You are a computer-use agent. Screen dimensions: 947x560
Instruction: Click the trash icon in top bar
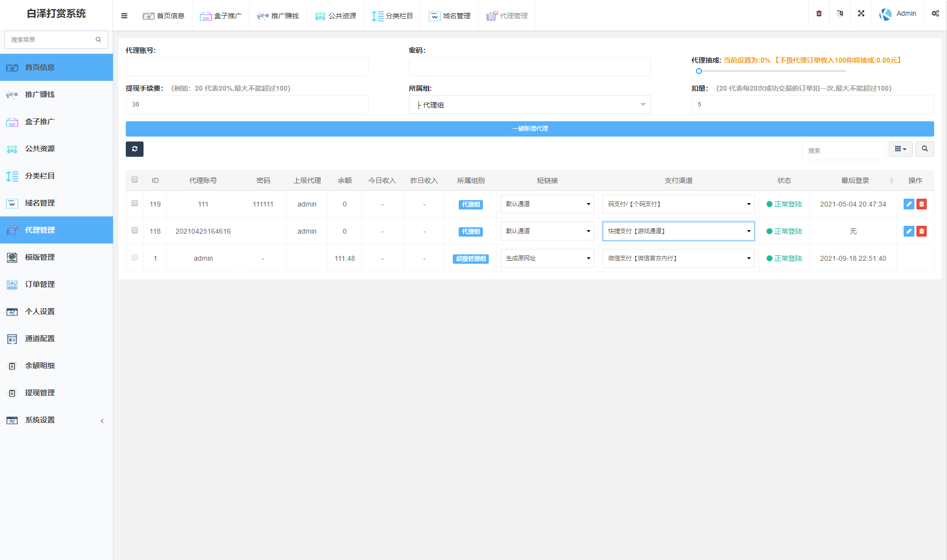[x=819, y=14]
